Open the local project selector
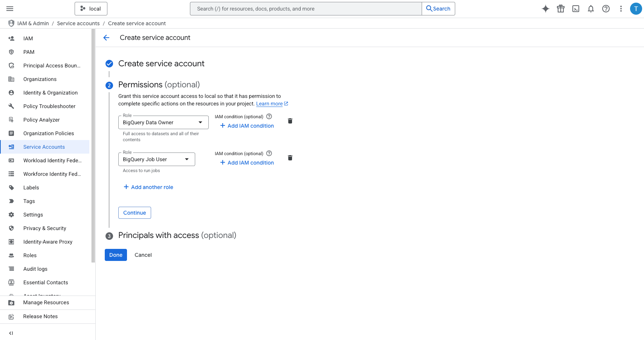Screen dimensions: 644x340 click(91, 9)
